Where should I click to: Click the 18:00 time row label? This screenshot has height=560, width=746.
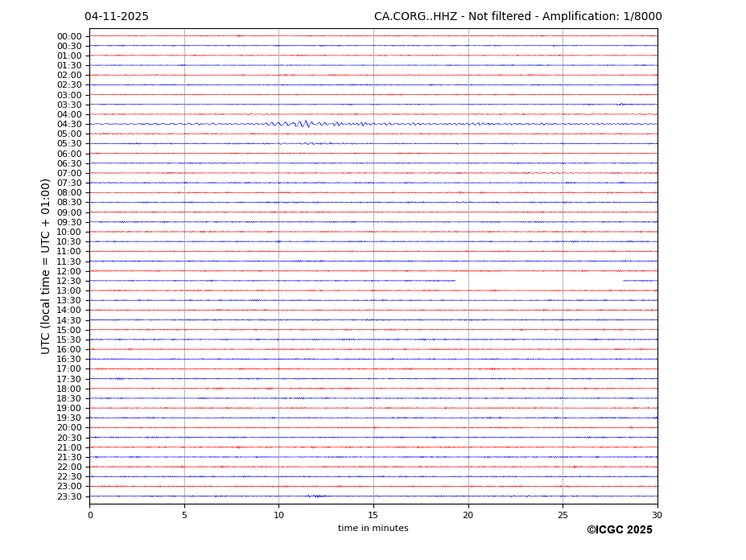pos(68,389)
